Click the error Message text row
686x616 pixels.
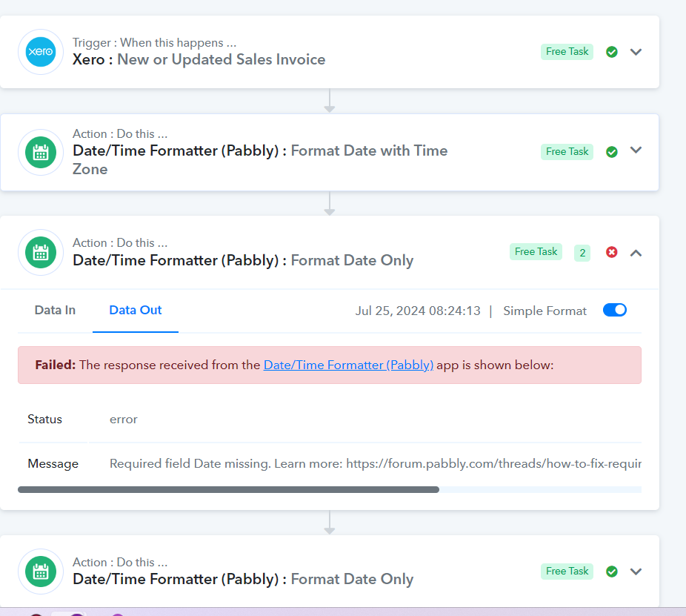pyautogui.click(x=330, y=463)
